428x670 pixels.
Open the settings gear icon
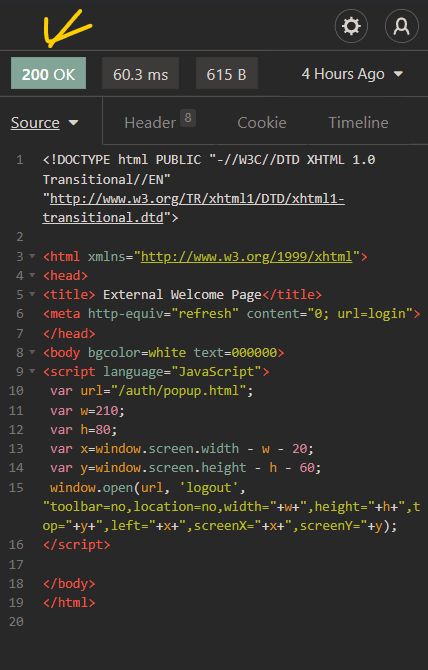coord(351,26)
